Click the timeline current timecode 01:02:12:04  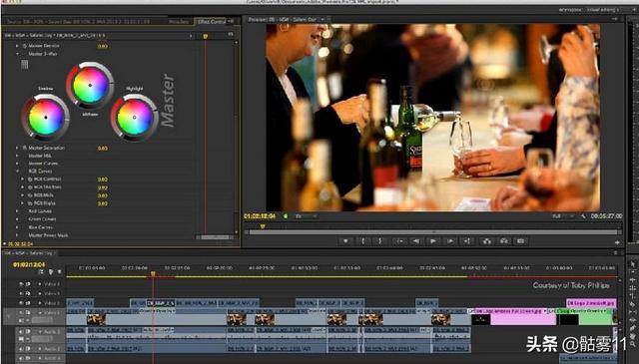(29, 264)
